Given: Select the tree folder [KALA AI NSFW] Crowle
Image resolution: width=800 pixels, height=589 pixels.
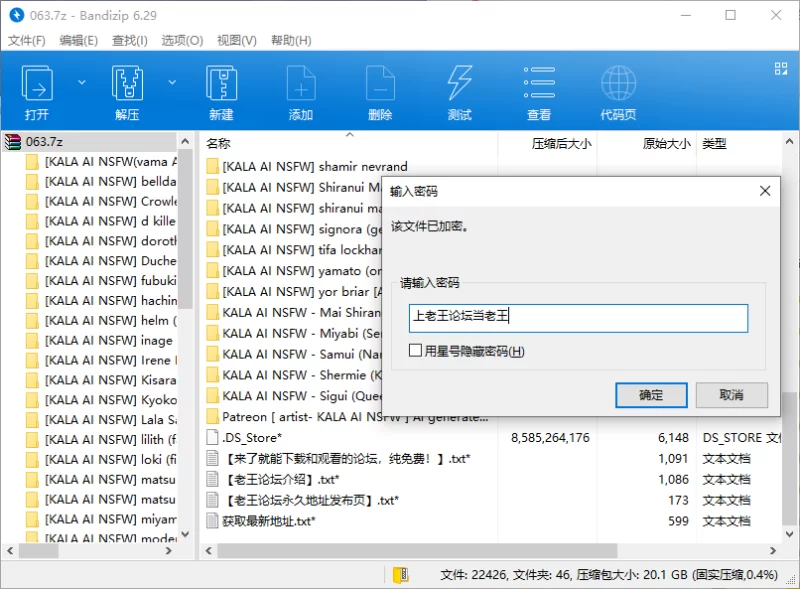Looking at the screenshot, I should click(x=111, y=201).
